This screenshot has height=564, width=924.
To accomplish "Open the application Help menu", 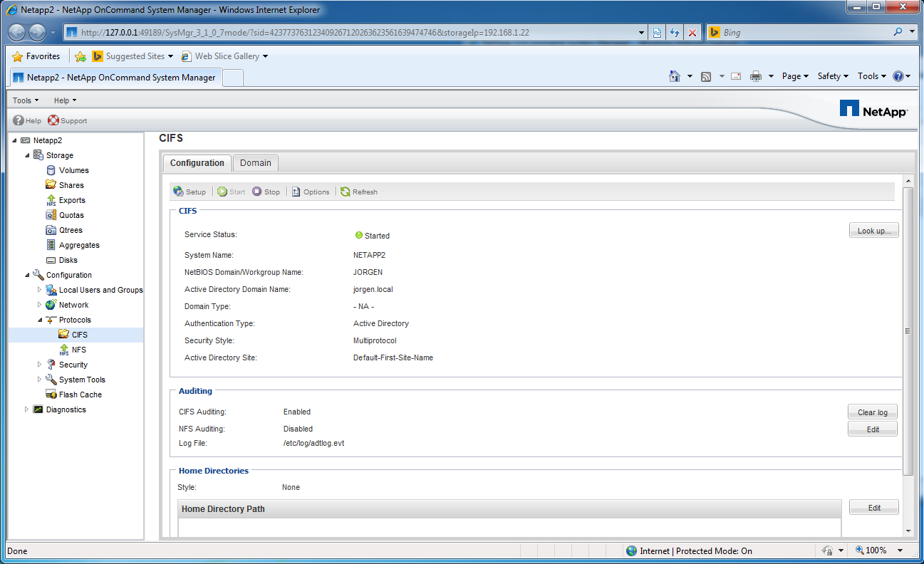I will tap(65, 100).
